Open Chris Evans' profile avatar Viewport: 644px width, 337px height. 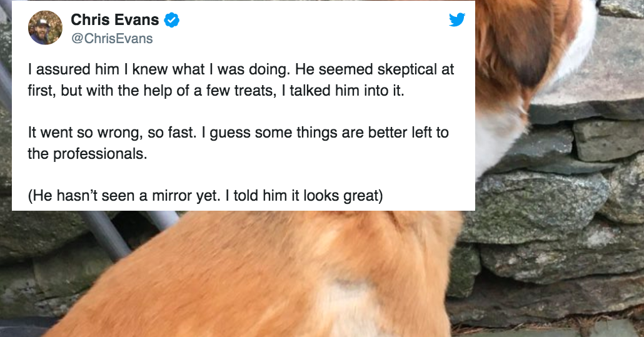click(x=45, y=28)
